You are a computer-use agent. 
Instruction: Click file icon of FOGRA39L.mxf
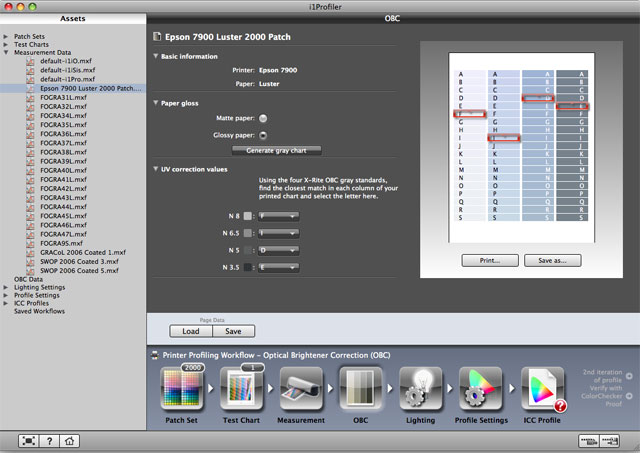pyautogui.click(x=30, y=161)
